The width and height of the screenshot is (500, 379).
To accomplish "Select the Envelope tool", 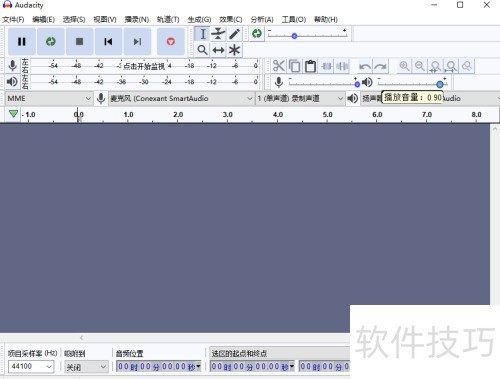I will (x=218, y=34).
